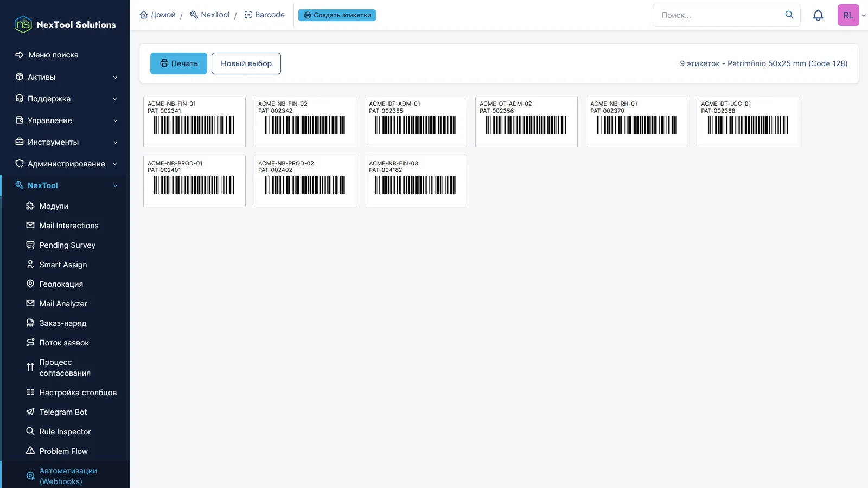Expand the Администрирование menu chevron
868x488 pixels.
point(115,164)
